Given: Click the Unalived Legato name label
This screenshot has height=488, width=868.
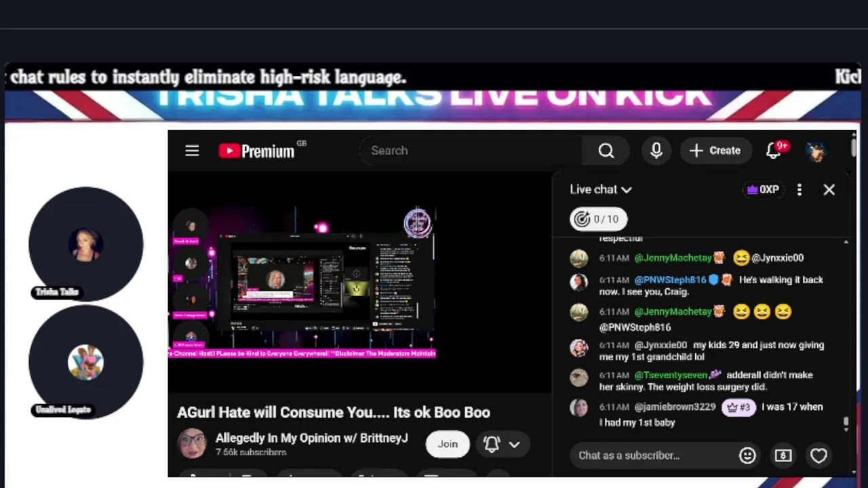Looking at the screenshot, I should pyautogui.click(x=62, y=409).
